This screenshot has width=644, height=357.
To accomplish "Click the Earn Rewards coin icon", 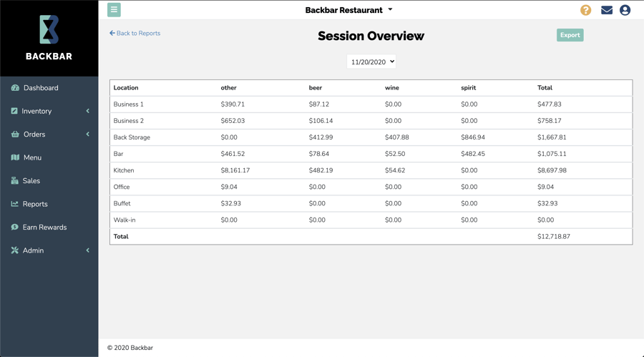I will click(15, 228).
